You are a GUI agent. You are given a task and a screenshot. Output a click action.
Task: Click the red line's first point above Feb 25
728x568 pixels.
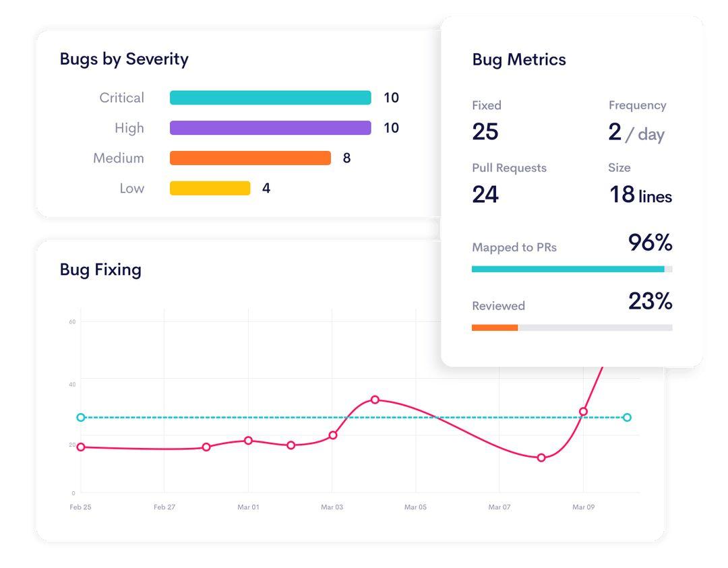(81, 447)
